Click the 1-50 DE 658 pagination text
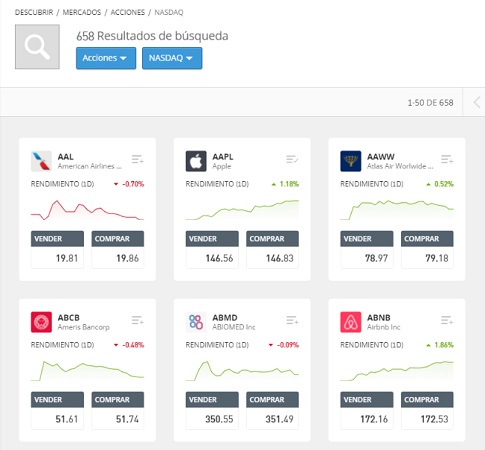Image resolution: width=485 pixels, height=450 pixels. 430,103
